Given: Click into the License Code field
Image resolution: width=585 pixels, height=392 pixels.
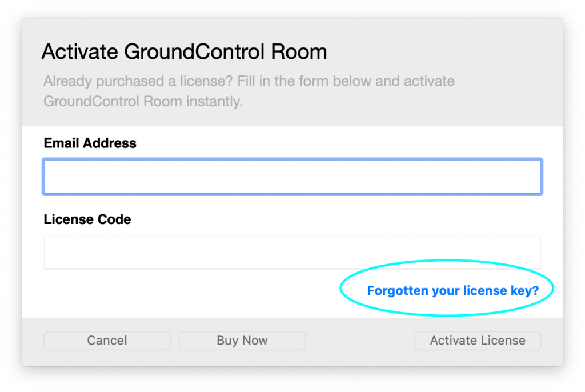Looking at the screenshot, I should pos(292,252).
